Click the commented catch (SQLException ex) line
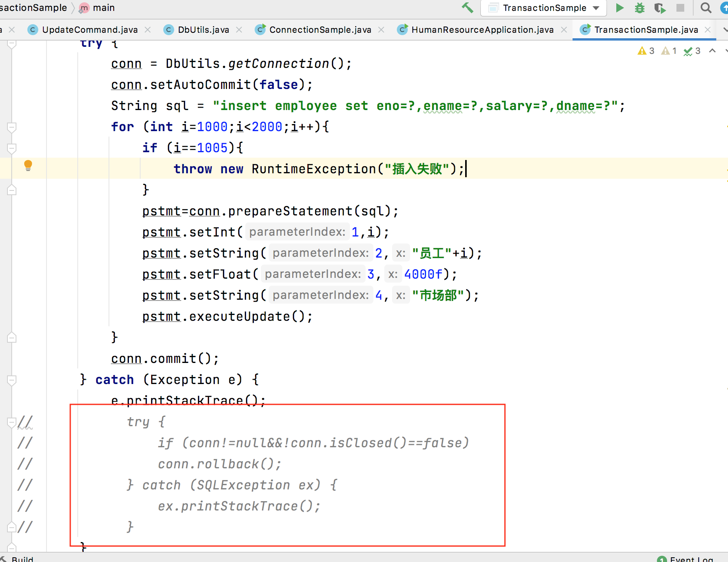Image resolution: width=728 pixels, height=562 pixels. coord(232,485)
